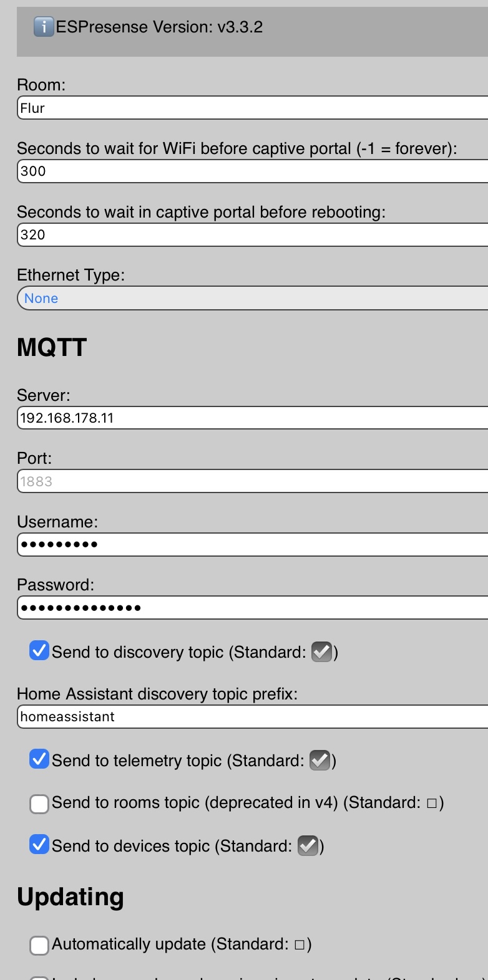
Task: Toggle Send to discovery topic checkbox
Action: [39, 651]
